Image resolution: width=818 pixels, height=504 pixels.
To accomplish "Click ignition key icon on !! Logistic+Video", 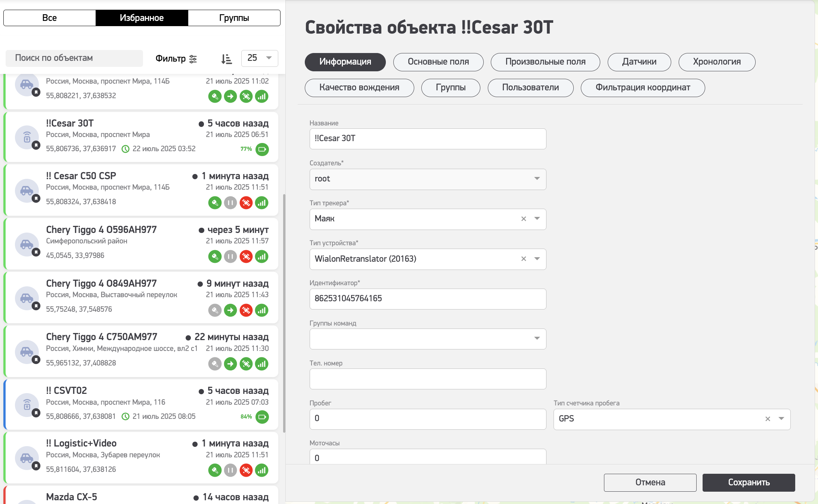I will tap(215, 470).
